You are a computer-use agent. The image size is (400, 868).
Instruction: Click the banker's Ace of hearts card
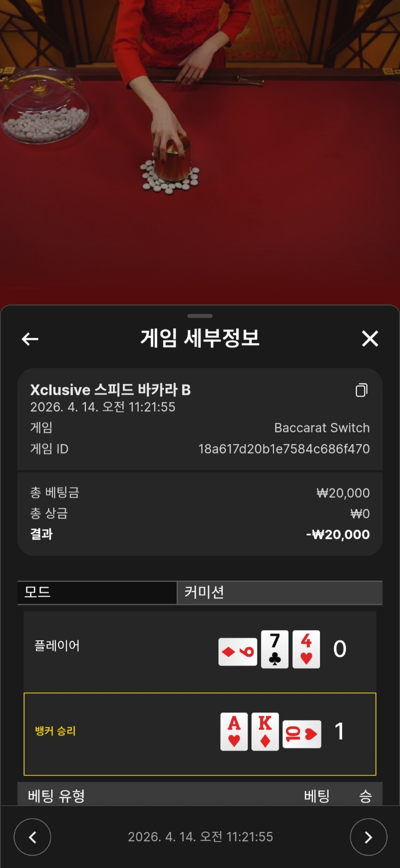[234, 731]
